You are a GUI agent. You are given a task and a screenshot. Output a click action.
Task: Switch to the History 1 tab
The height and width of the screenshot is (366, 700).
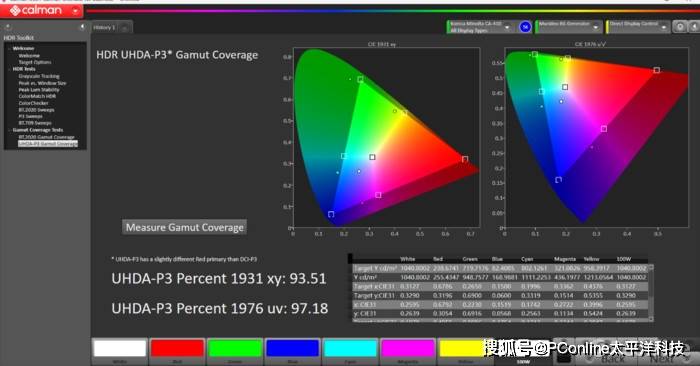[105, 28]
